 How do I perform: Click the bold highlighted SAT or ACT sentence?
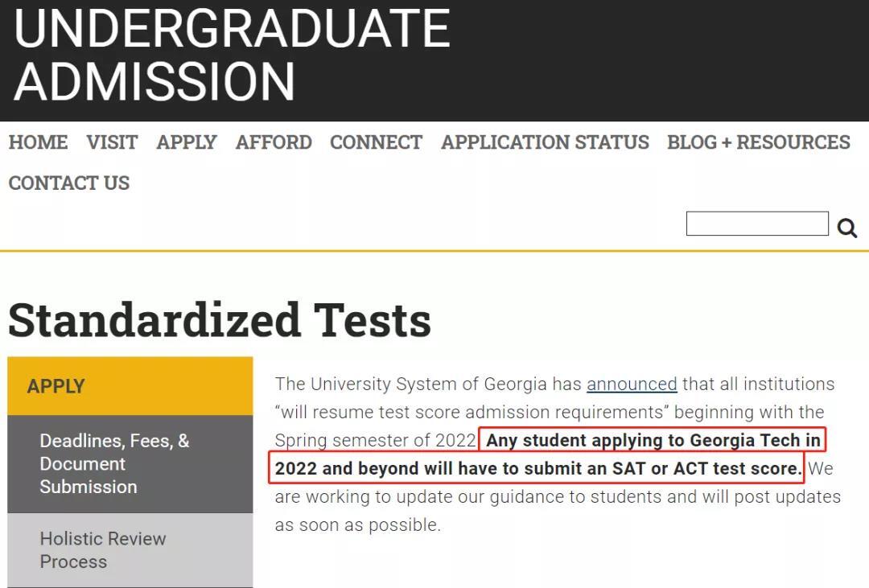pos(548,454)
